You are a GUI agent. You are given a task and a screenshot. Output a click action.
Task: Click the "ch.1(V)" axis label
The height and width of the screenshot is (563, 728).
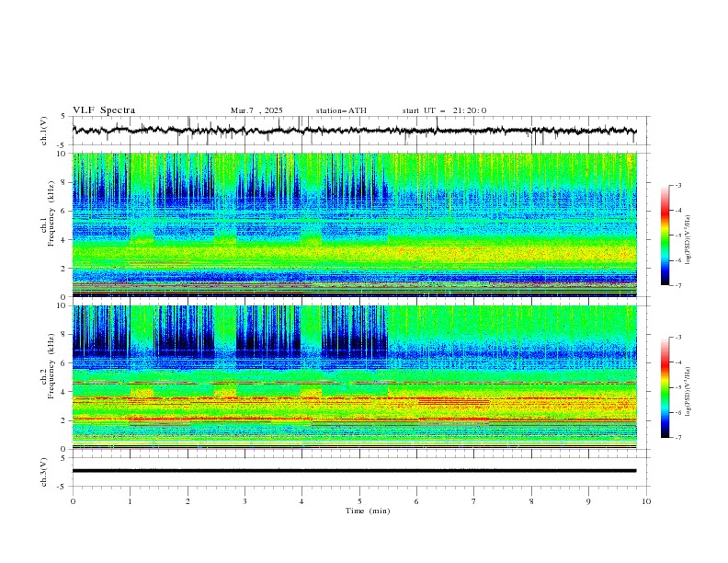click(x=43, y=131)
